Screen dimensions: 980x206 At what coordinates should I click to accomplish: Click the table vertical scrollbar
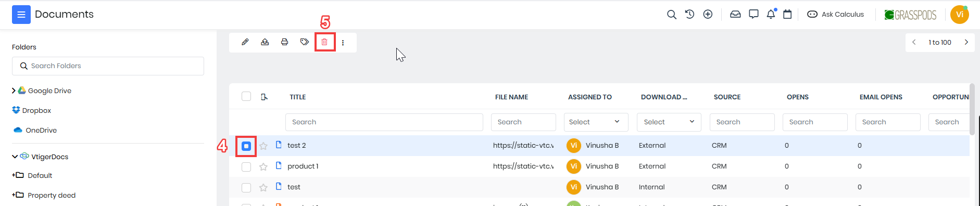[972, 109]
